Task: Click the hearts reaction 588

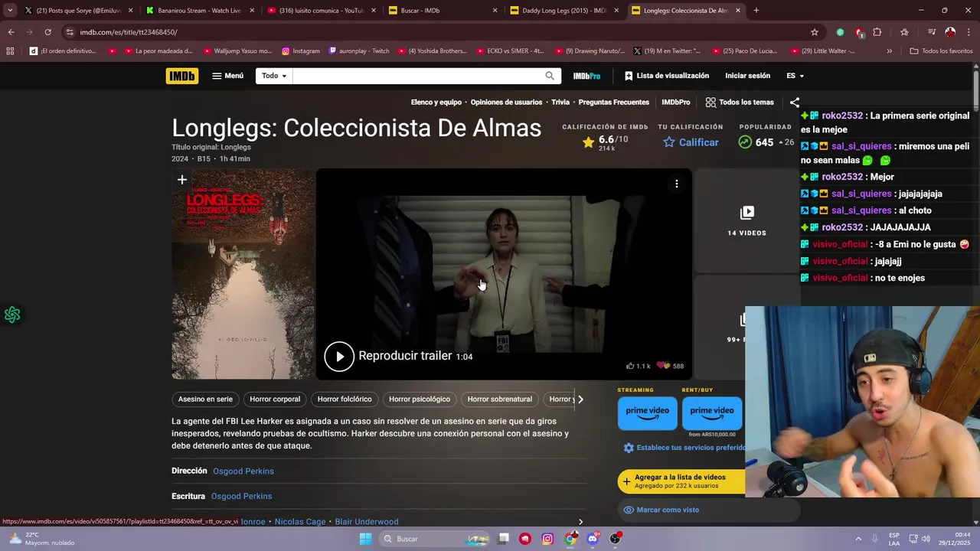Action: point(670,366)
